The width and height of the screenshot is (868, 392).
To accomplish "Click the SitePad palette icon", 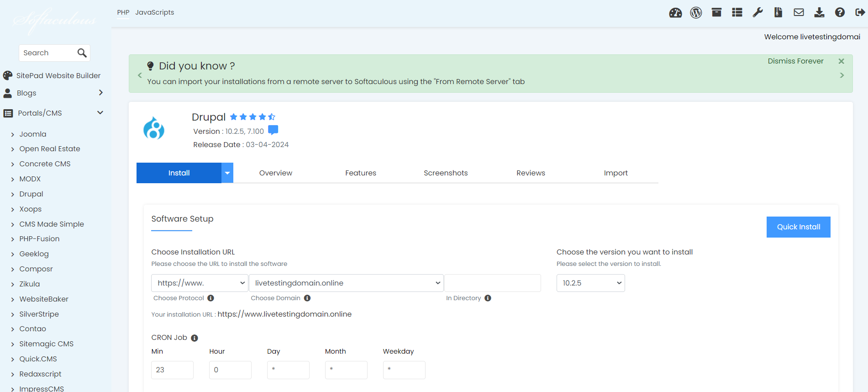I will coord(8,75).
